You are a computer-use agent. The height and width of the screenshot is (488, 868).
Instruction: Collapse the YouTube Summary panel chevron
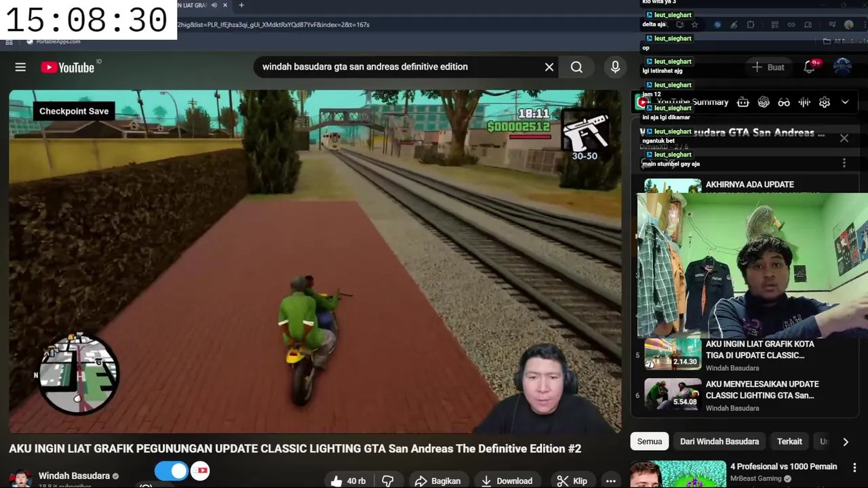point(845,102)
